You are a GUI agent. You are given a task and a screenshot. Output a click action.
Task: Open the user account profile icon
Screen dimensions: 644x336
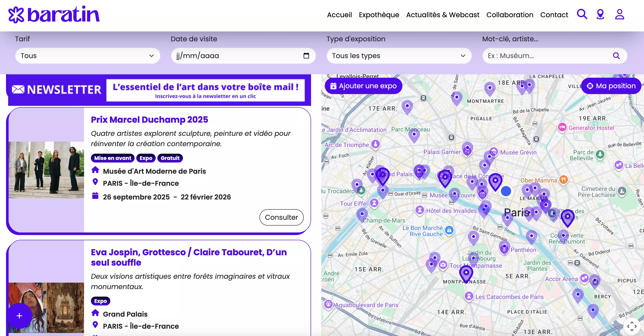click(x=619, y=14)
